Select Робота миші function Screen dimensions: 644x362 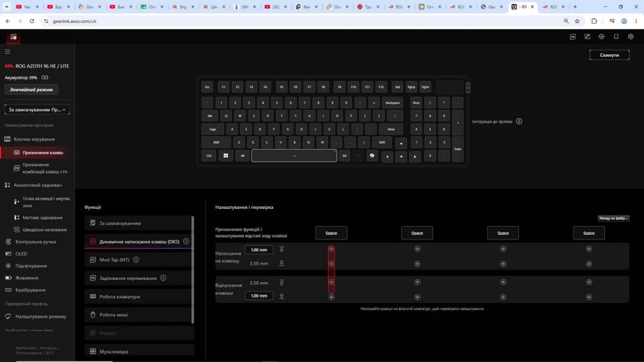tap(138, 314)
